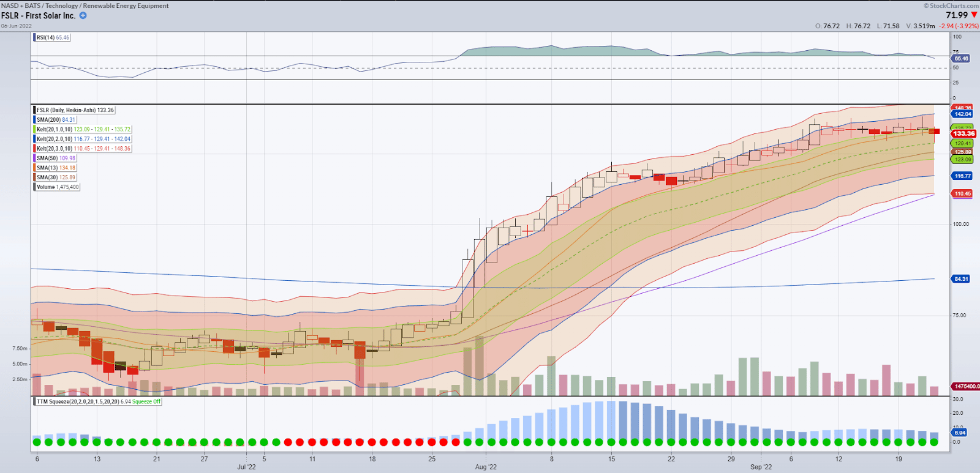Click the 6.94 squeeze axis tag
Viewport: 980px width, 473px height.
(x=959, y=433)
